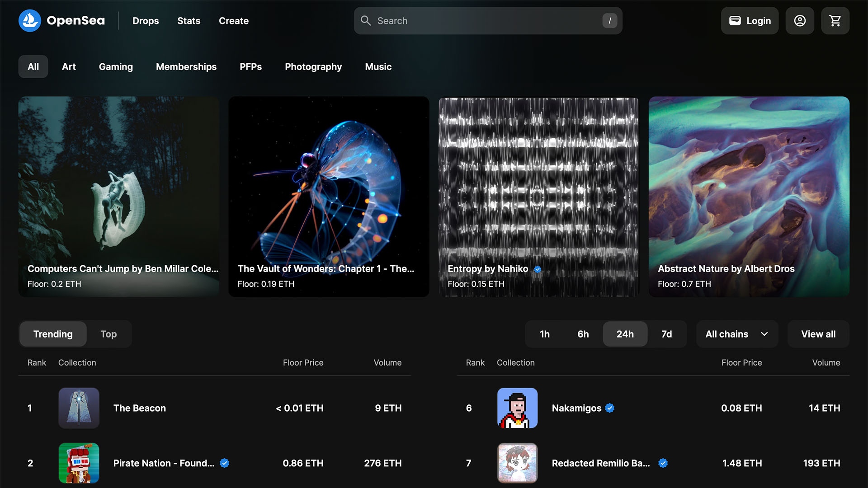Open Entropy by Nahiko featured card
Image resolution: width=868 pixels, height=488 pixels.
539,197
